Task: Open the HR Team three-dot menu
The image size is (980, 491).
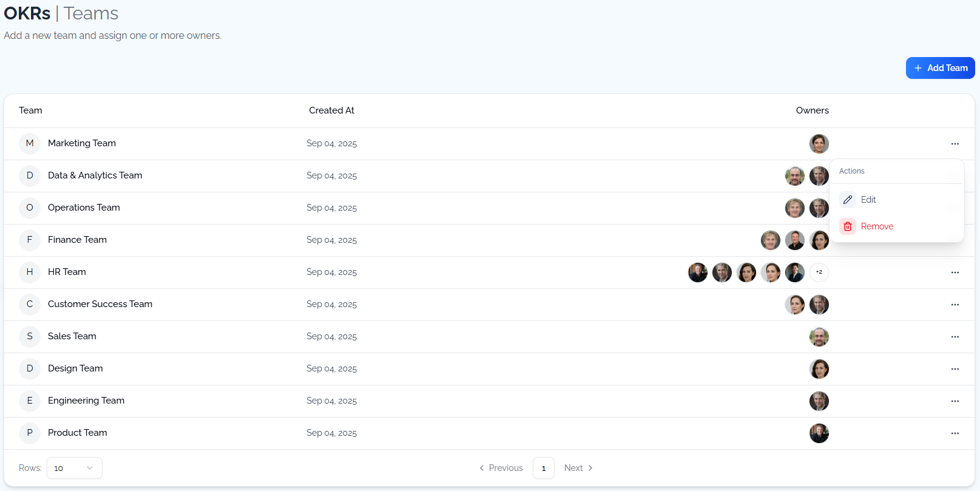Action: [955, 273]
